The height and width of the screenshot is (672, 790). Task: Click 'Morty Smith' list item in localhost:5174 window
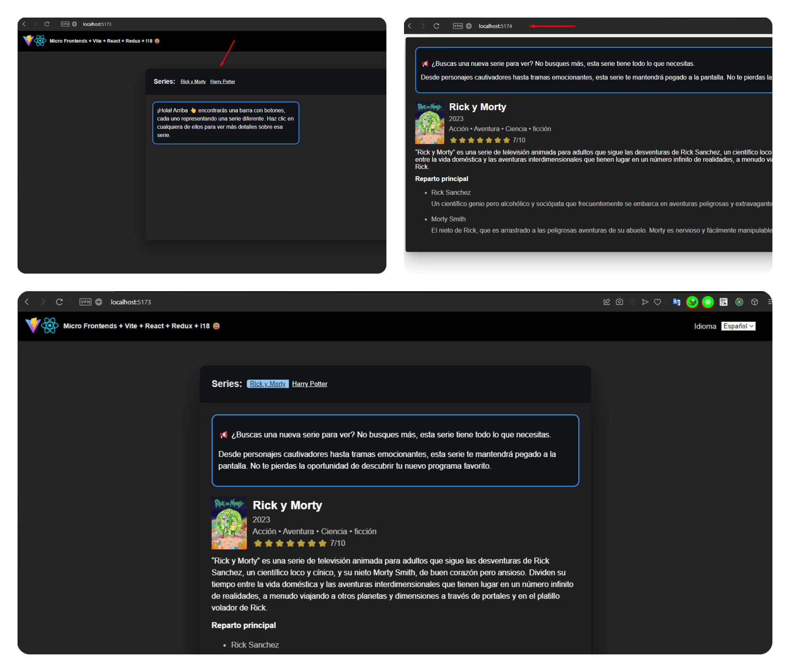coord(448,219)
